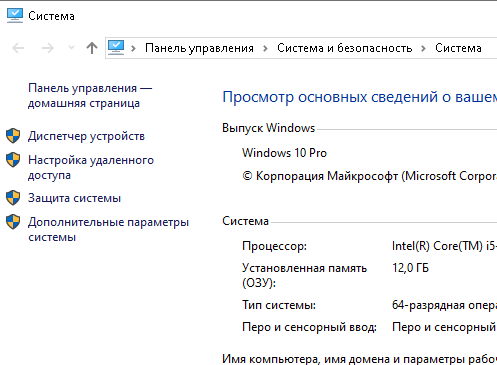Expand chevron after Система и безопасность

click(423, 48)
